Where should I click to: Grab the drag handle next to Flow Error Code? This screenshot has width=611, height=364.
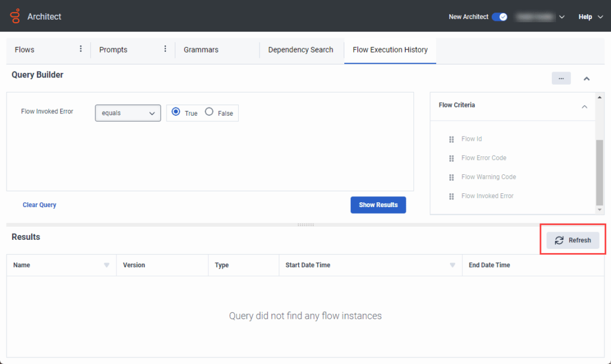pos(452,158)
